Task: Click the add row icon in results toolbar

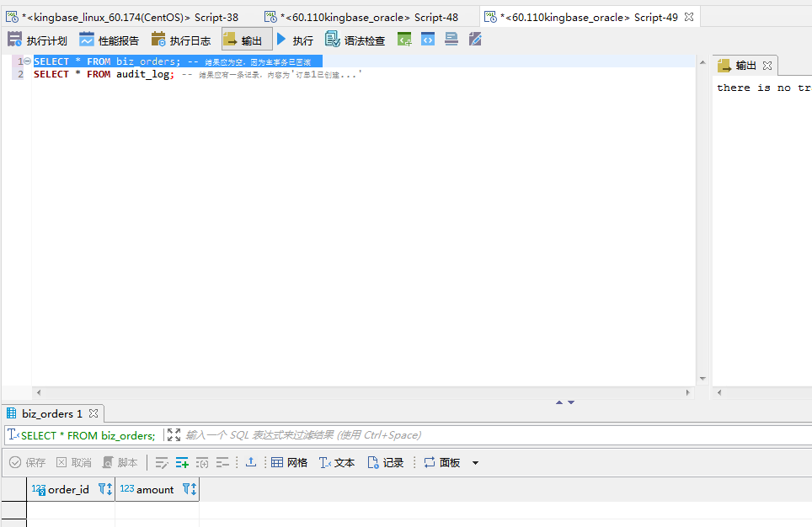Action: pos(182,462)
